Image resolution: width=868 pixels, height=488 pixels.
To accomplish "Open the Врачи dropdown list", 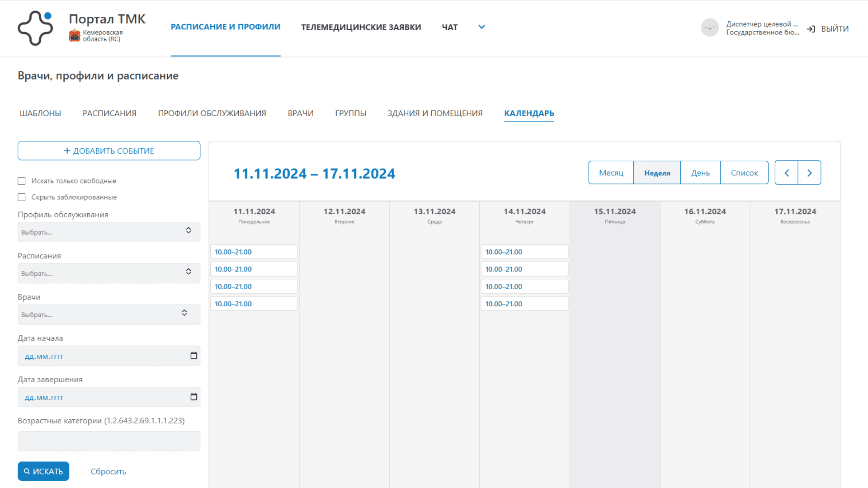I will click(108, 314).
